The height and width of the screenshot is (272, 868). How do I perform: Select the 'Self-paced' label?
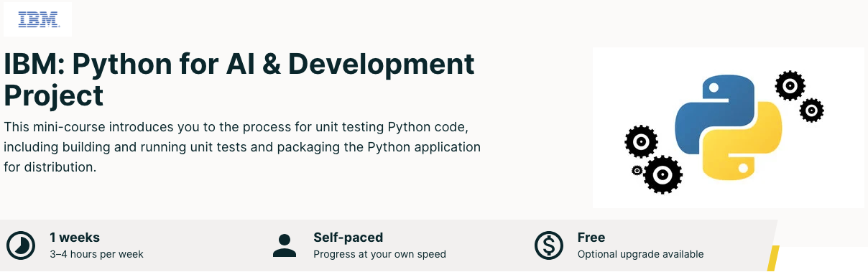348,238
